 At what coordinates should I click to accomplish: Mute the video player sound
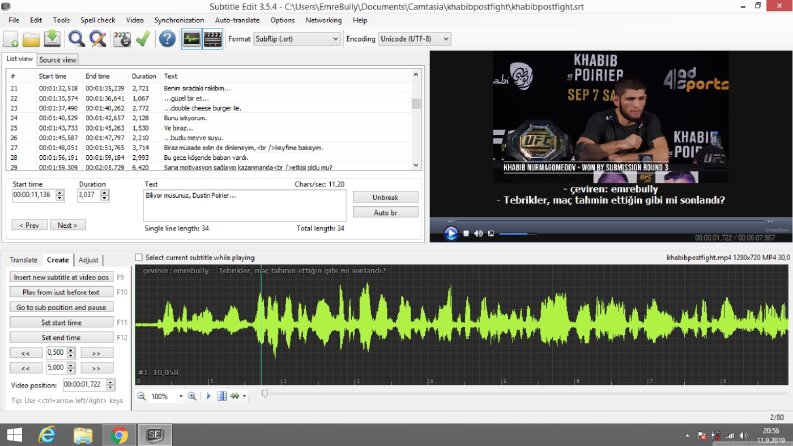tap(478, 234)
